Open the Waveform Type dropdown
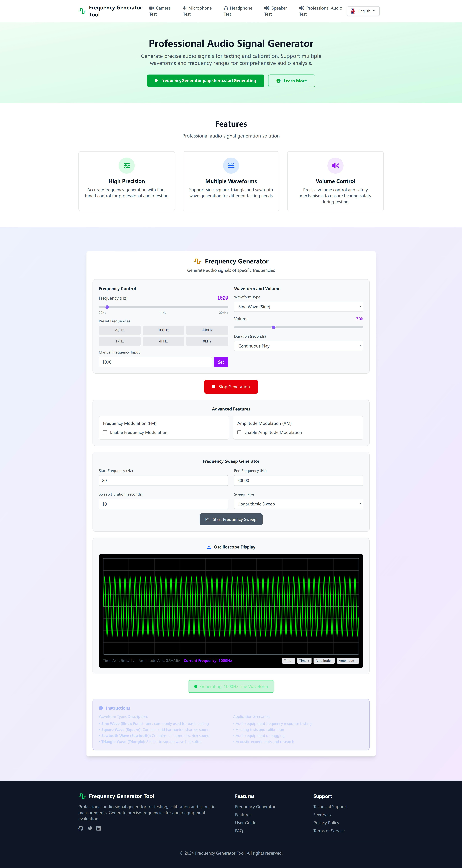The image size is (462, 868). coord(298,307)
